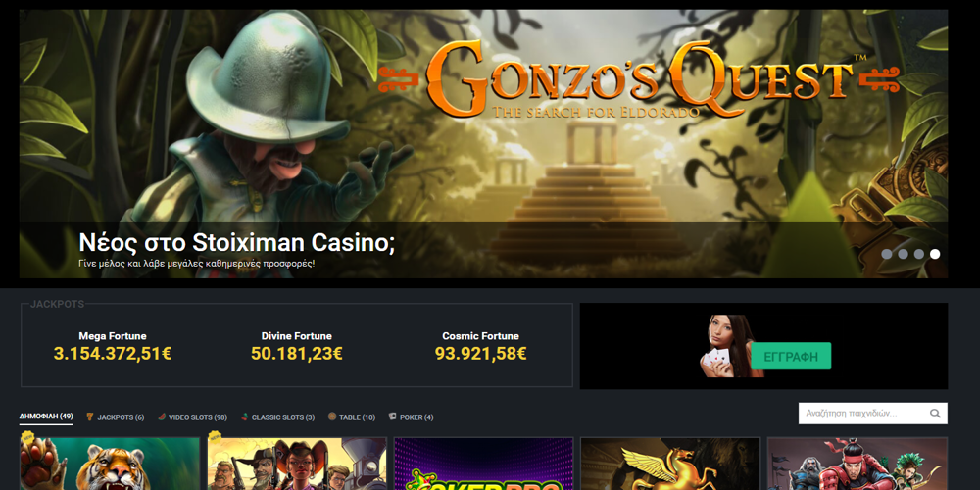Click the cherries Classic Slots icon
Image resolution: width=980 pixels, height=490 pixels.
244,416
